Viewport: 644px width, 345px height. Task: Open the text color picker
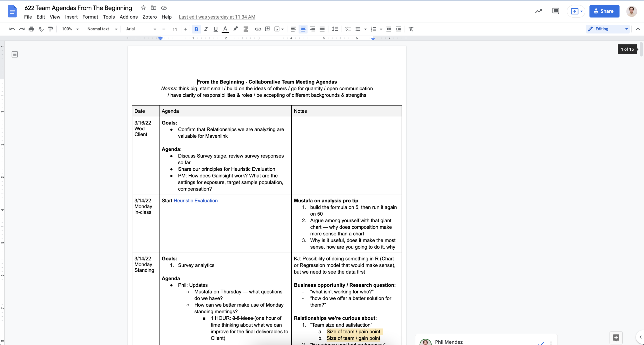(x=225, y=29)
